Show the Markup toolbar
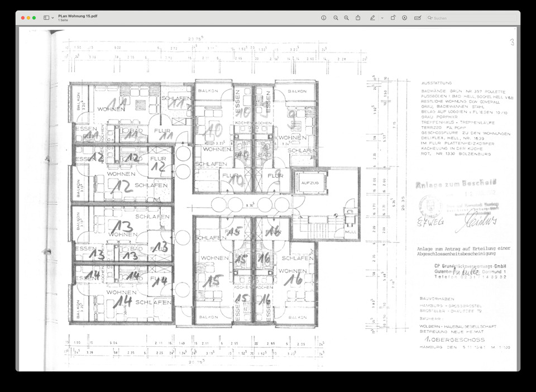 (405, 18)
